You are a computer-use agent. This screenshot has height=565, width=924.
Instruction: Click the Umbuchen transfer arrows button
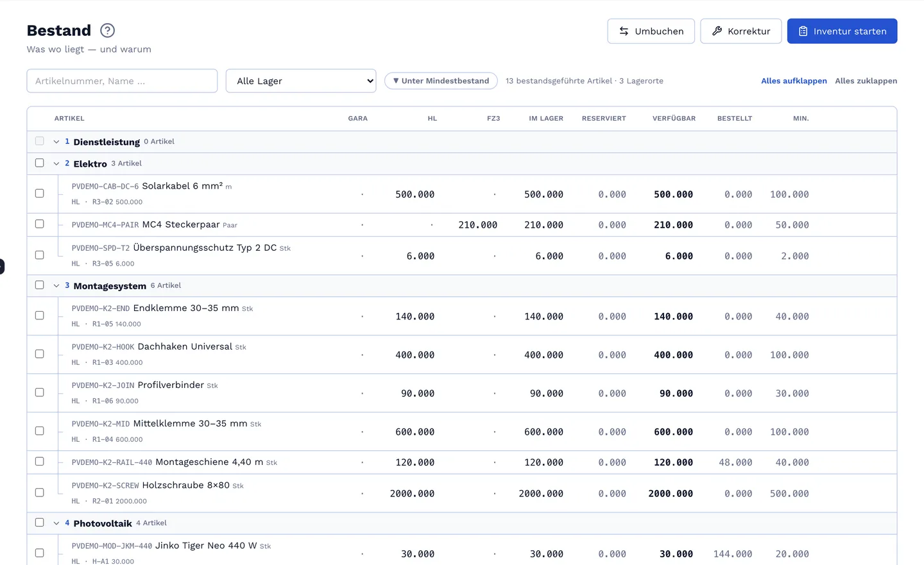(x=651, y=31)
